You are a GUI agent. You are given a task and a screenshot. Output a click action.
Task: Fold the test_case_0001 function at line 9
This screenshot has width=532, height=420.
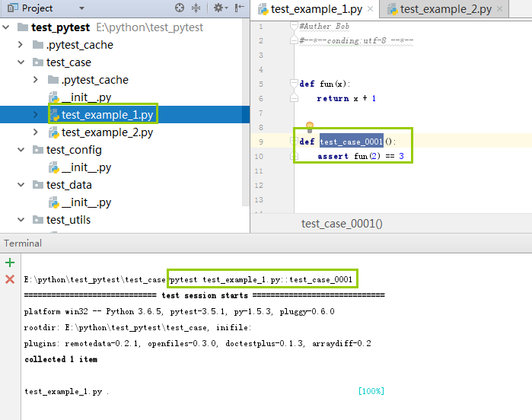(293, 141)
